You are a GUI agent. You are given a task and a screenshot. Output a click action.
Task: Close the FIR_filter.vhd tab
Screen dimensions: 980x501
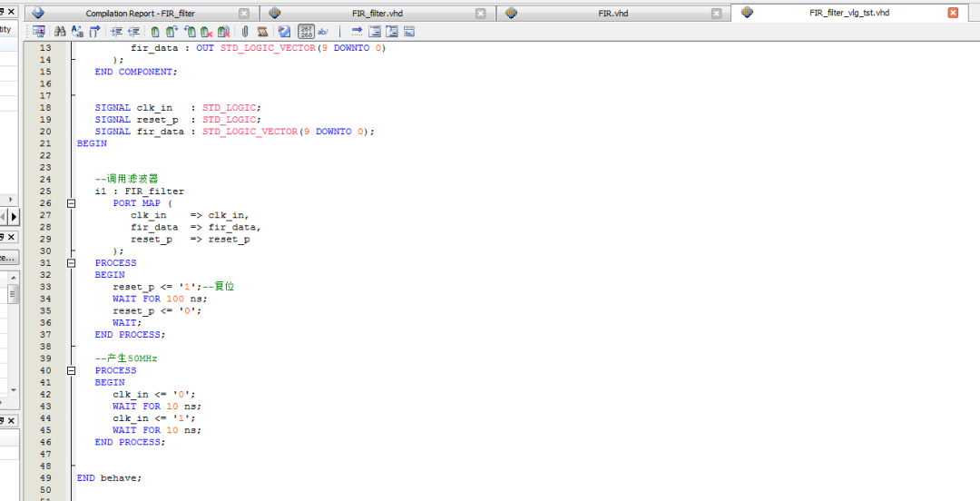tap(480, 14)
